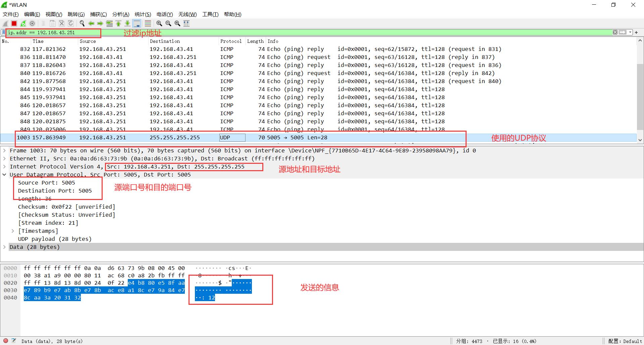Open a capture file icon

tap(43, 23)
